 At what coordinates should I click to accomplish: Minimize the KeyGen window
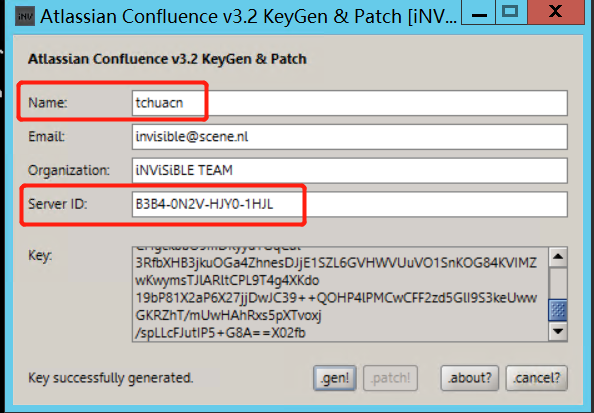pyautogui.click(x=479, y=14)
